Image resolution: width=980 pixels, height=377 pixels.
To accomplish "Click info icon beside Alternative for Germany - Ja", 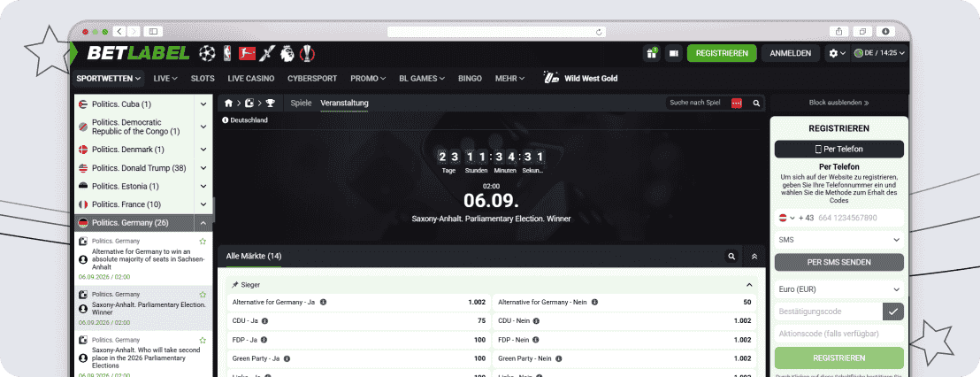I will (x=323, y=302).
